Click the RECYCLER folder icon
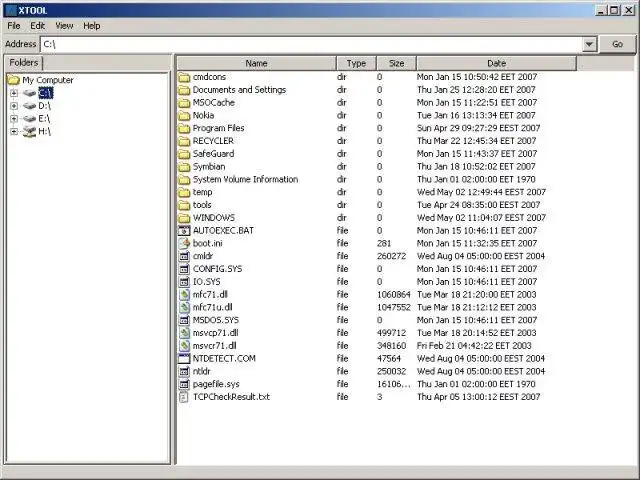Image resolution: width=640 pixels, height=480 pixels. (184, 141)
